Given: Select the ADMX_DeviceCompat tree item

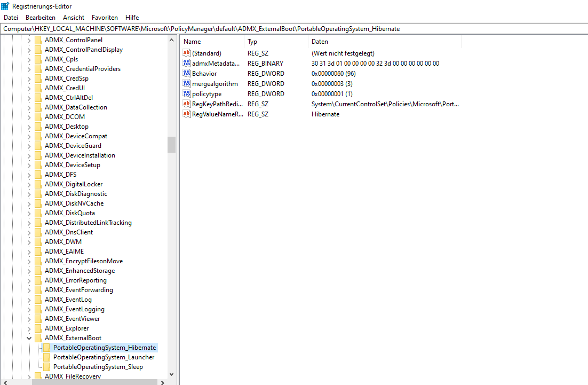Looking at the screenshot, I should 76,136.
